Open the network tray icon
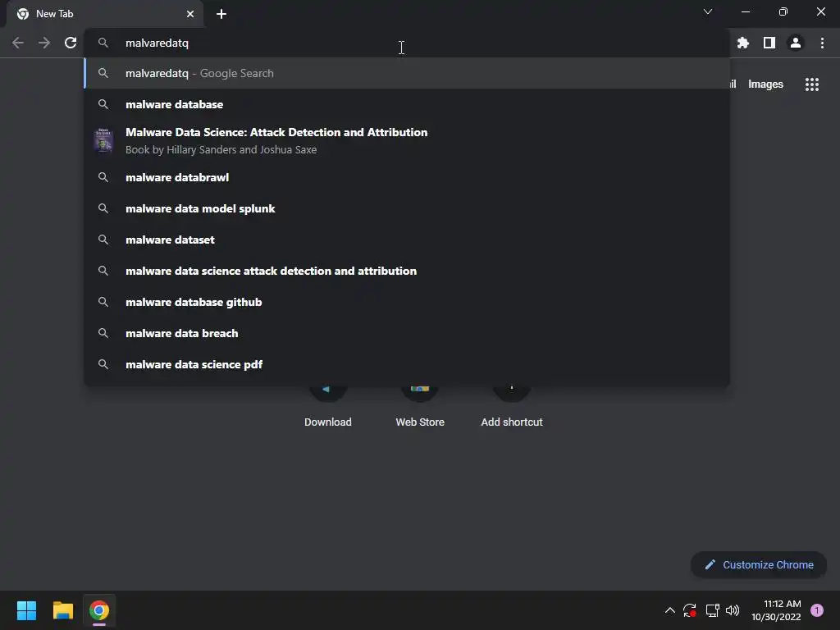This screenshot has width=840, height=630. (x=712, y=610)
